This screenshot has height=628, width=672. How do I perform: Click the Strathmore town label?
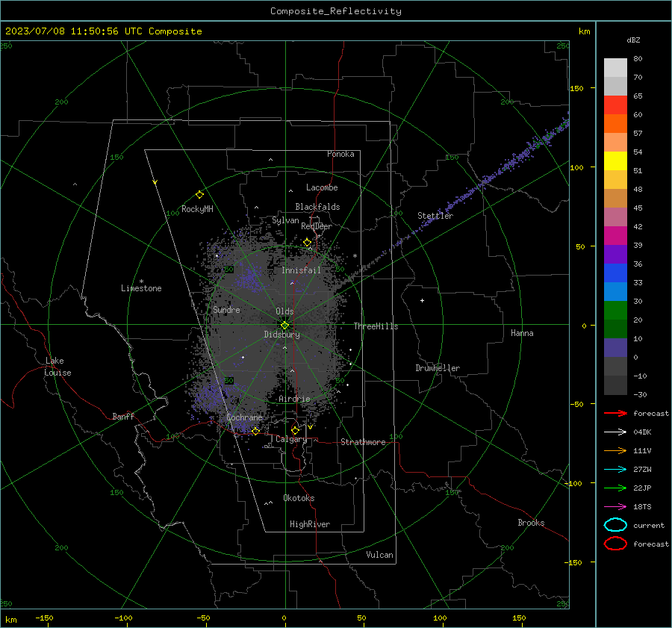(363, 442)
